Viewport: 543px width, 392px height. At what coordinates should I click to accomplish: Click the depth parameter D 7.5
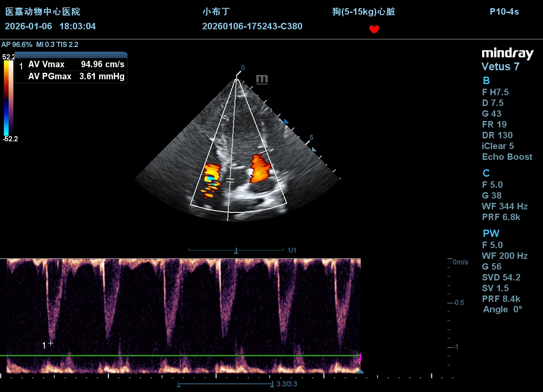tap(493, 103)
